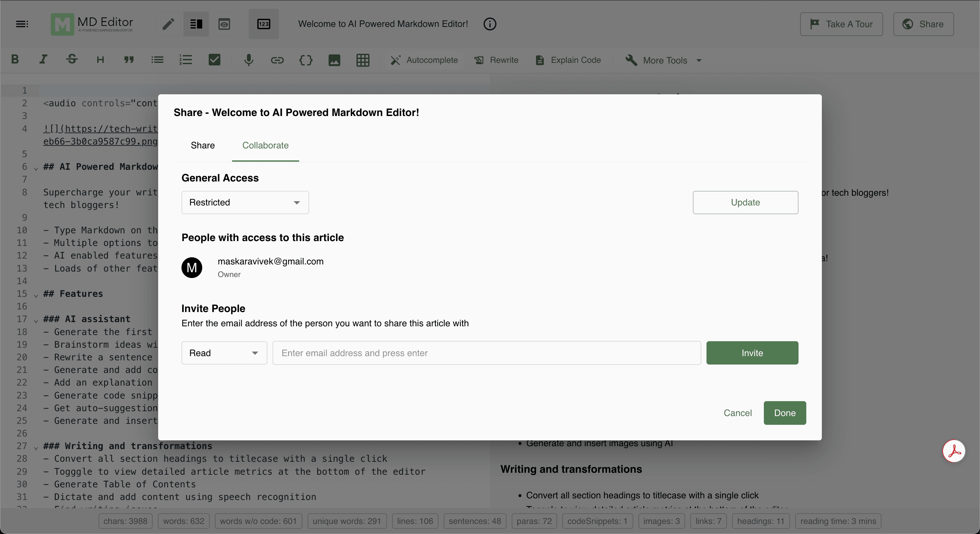Insert a hyperlink
The height and width of the screenshot is (534, 980).
277,60
